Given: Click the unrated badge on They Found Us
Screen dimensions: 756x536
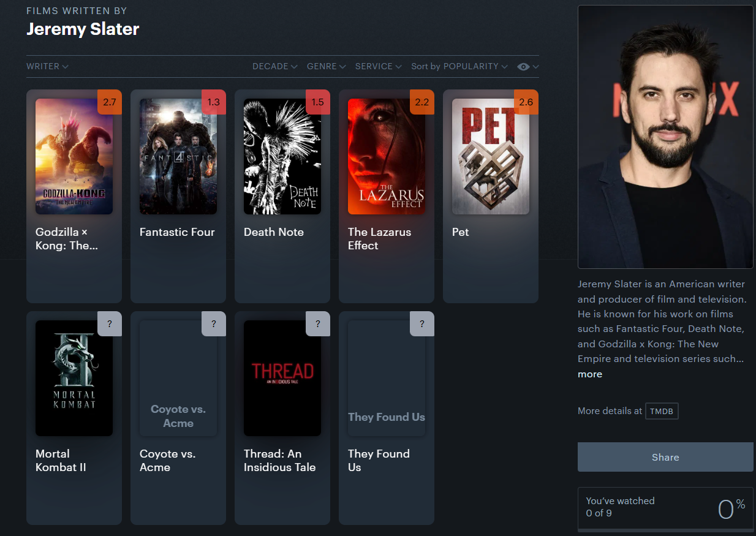Looking at the screenshot, I should (422, 324).
